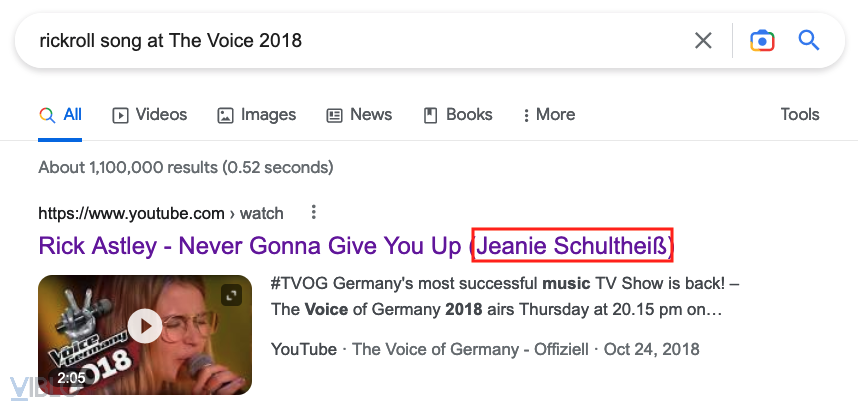Switch to the Images tab
The image size is (858, 411).
point(256,115)
